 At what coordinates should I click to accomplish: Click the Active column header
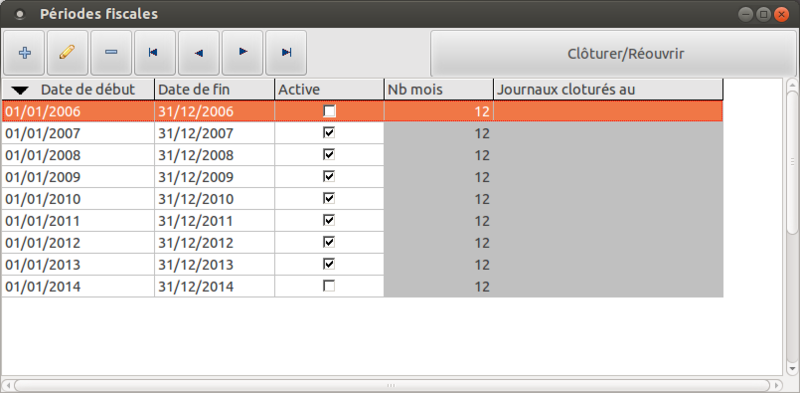[329, 89]
